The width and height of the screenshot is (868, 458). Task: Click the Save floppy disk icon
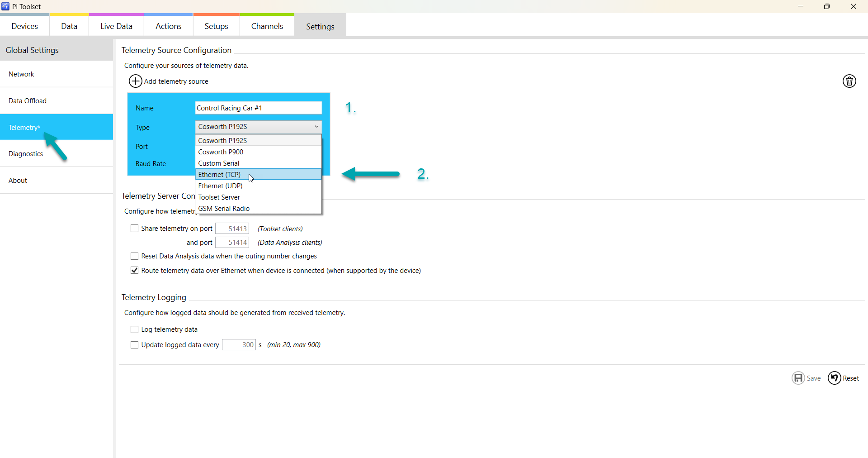(798, 378)
